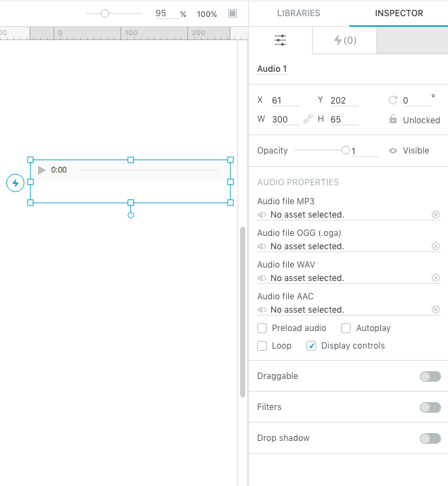Enable the Preload audio checkbox
Image resolution: width=448 pixels, height=486 pixels.
pyautogui.click(x=262, y=328)
